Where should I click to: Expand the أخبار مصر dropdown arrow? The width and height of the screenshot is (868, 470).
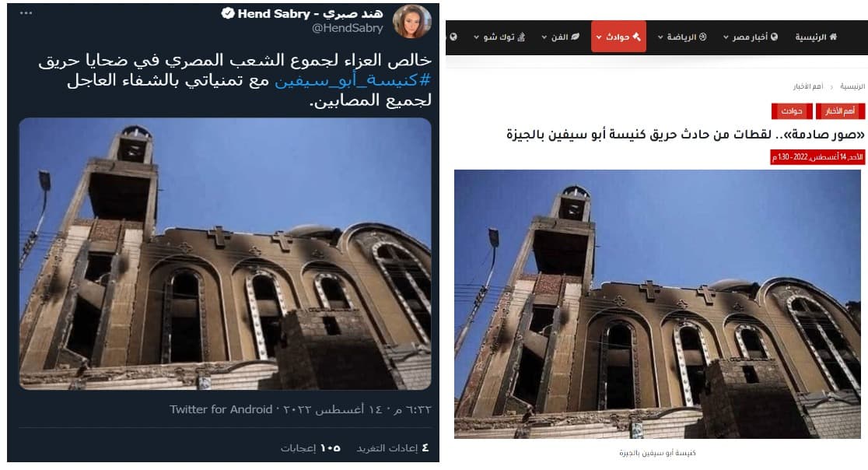(x=726, y=37)
